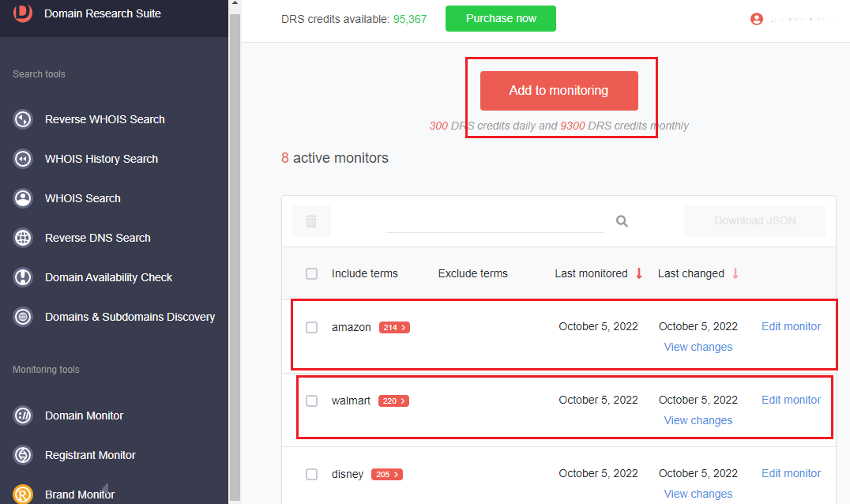The height and width of the screenshot is (504, 850).
Task: Click the disney term text
Action: coord(348,474)
